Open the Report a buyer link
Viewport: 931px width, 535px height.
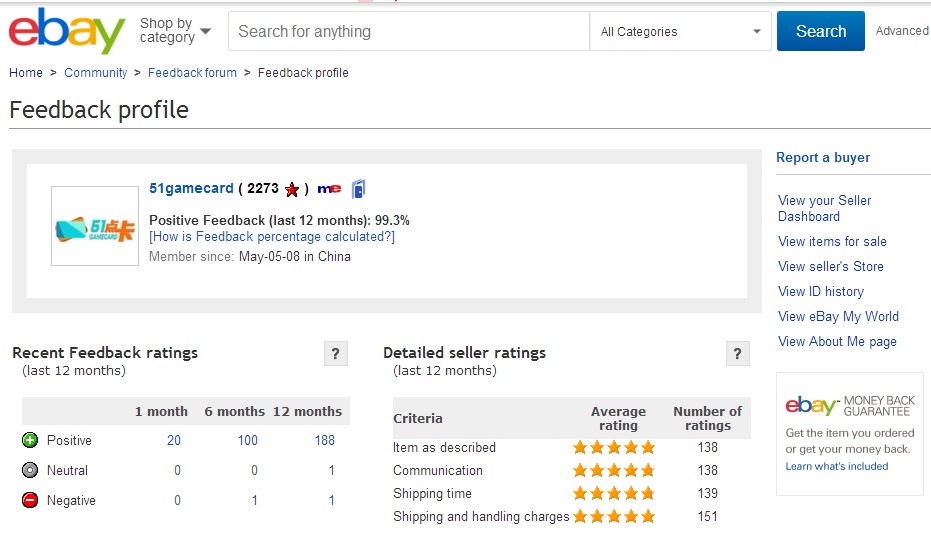[823, 158]
